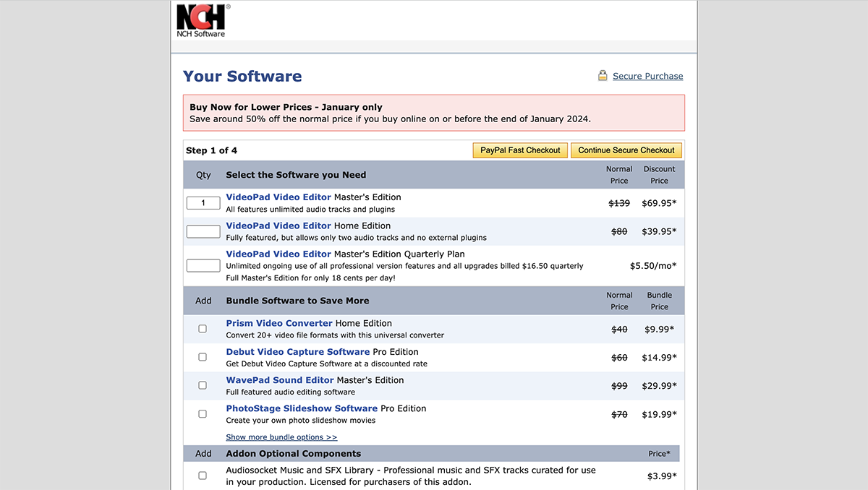Click the NCH Software logo
Screen dimensions: 868x490
pos(201,19)
